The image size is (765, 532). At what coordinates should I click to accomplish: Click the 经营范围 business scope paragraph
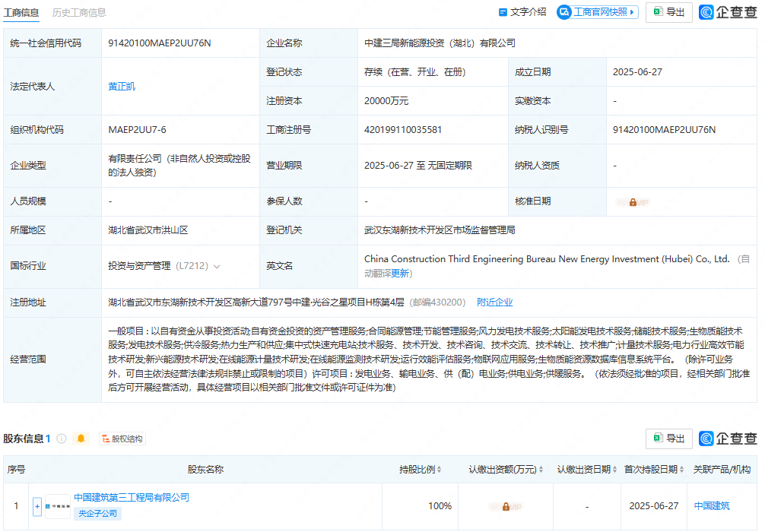[x=429, y=359]
